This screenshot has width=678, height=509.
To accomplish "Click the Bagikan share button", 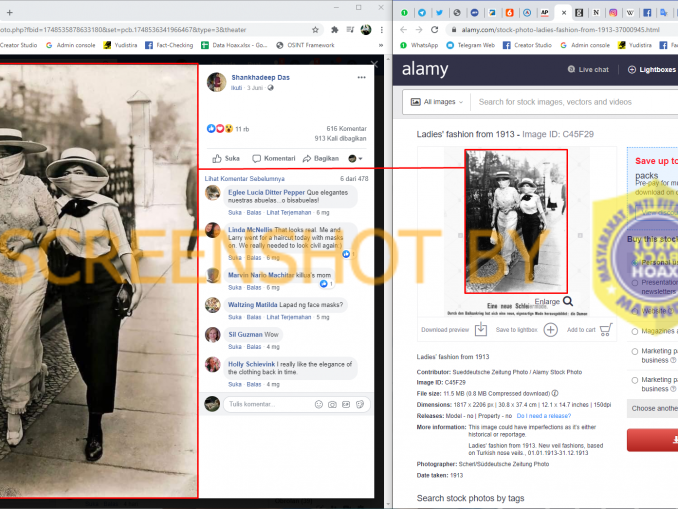I will coord(321,158).
